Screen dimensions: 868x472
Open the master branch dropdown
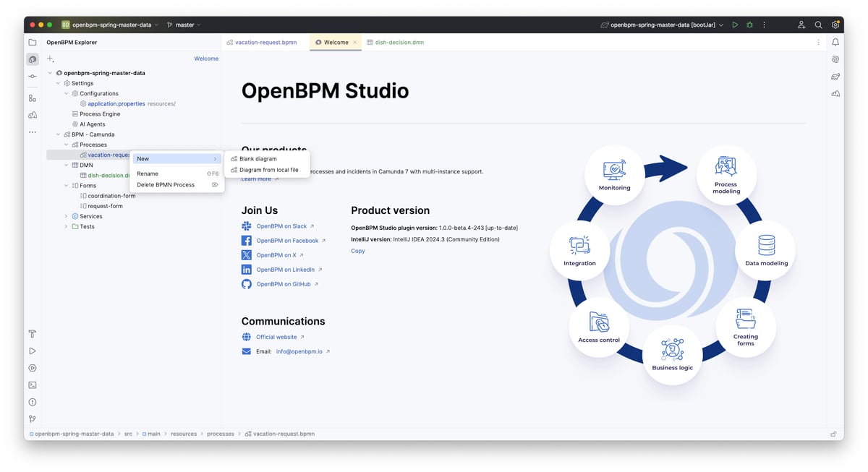(x=184, y=25)
